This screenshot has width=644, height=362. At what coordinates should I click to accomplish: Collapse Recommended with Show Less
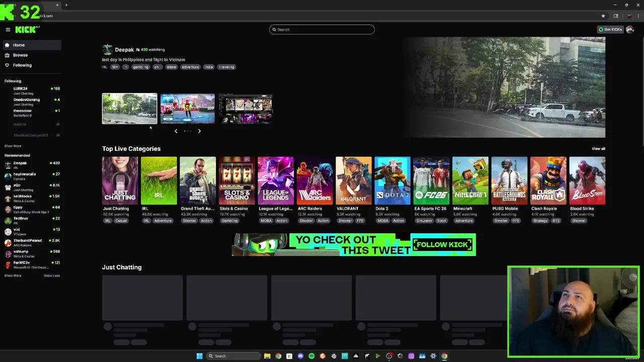51,275
